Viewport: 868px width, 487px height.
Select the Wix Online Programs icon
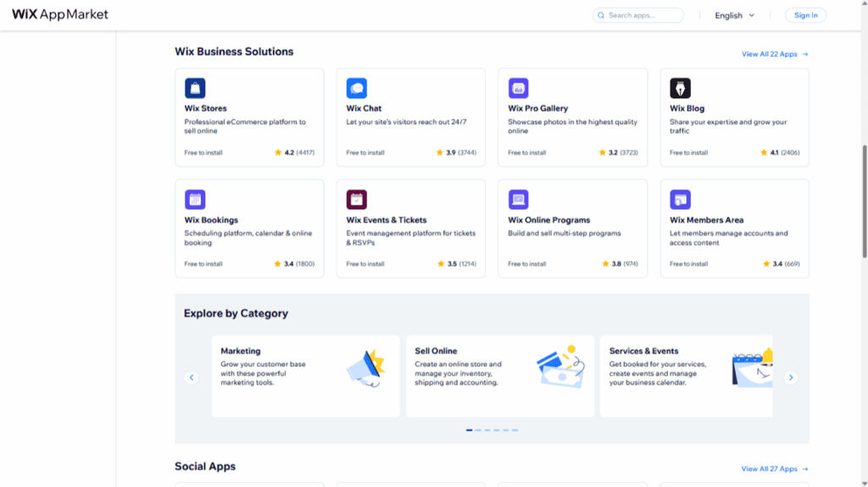click(x=518, y=199)
